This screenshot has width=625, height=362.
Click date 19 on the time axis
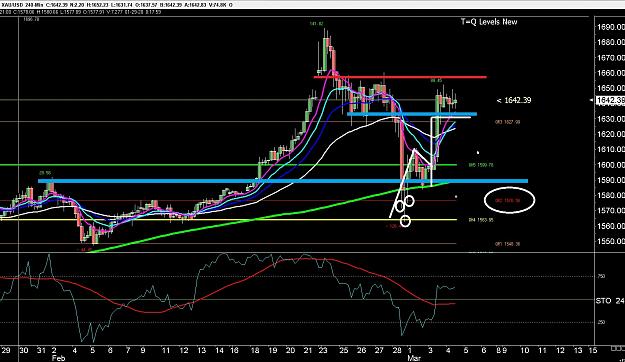coord(273,350)
